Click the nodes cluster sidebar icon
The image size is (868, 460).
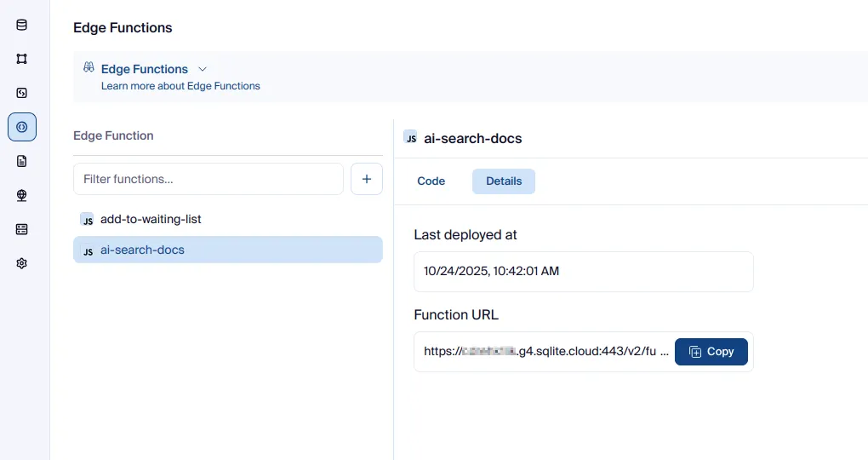click(x=22, y=59)
